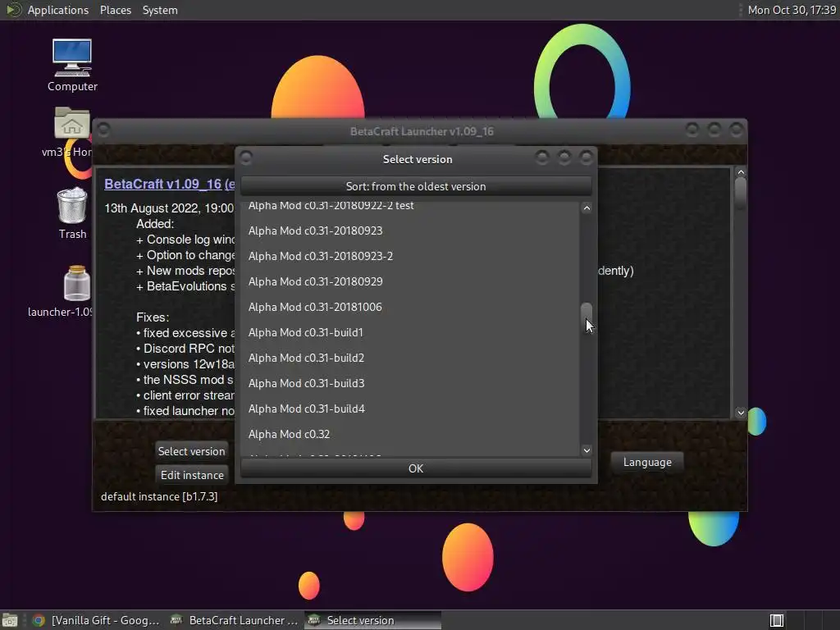Click BetaCraft Launcher left window-menu button
840x630 pixels.
[104, 130]
